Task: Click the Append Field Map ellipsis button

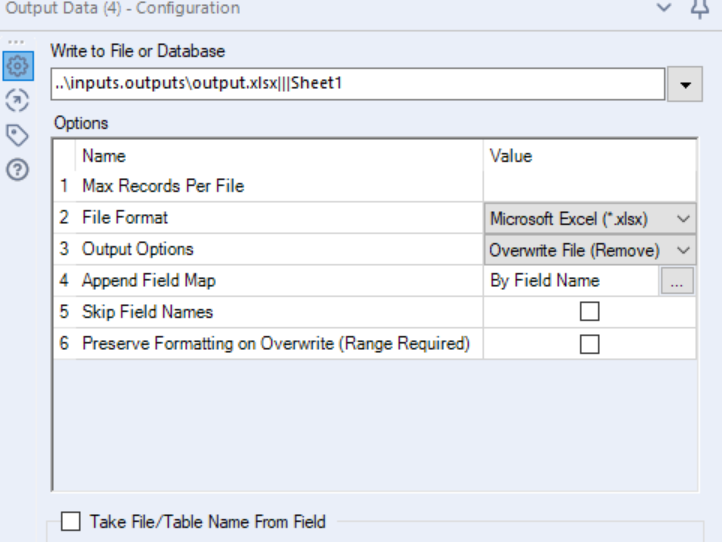Action: (x=677, y=281)
